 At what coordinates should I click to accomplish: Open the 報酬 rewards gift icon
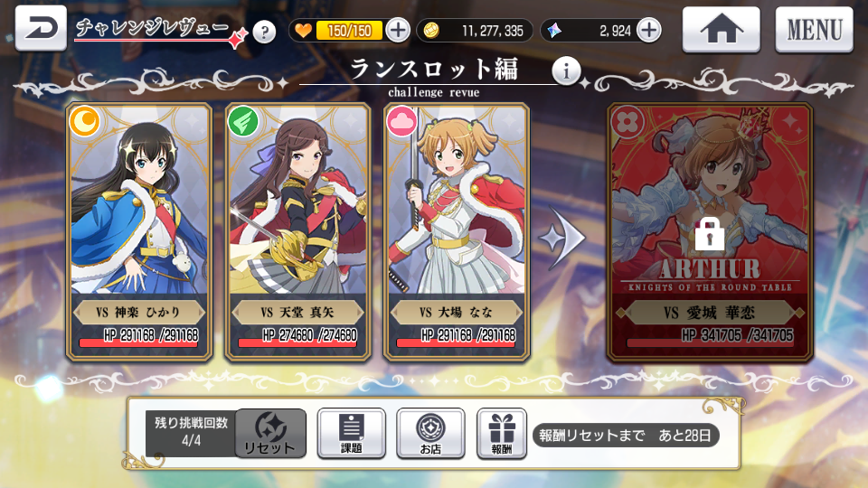502,434
